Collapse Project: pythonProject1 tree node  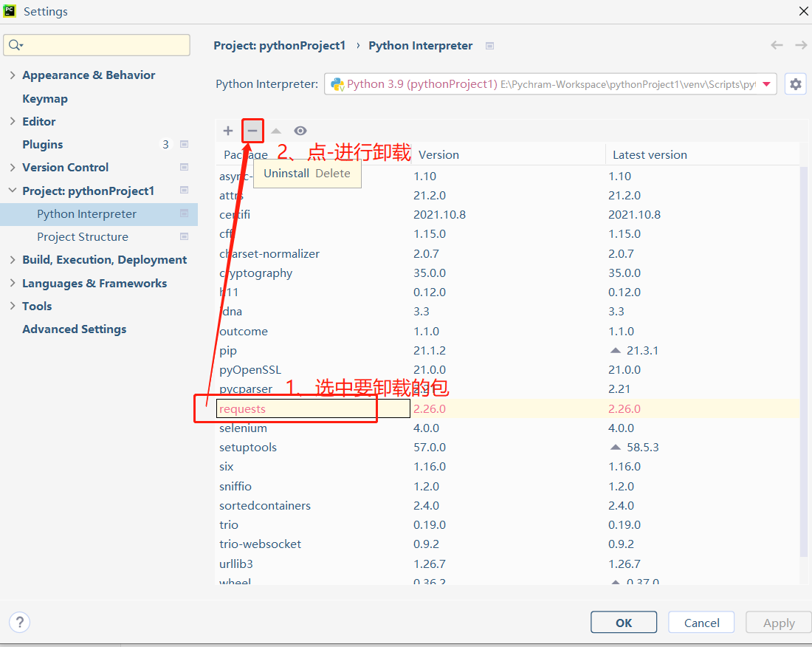click(x=13, y=191)
